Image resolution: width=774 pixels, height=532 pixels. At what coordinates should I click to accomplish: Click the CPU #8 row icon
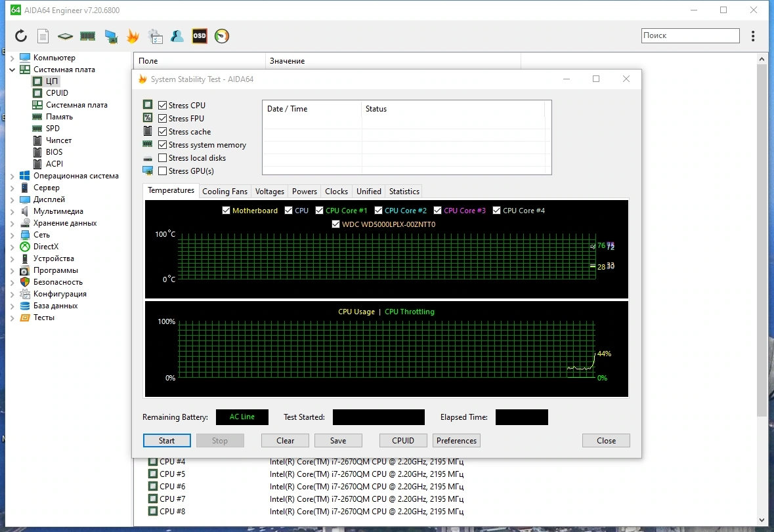point(152,511)
